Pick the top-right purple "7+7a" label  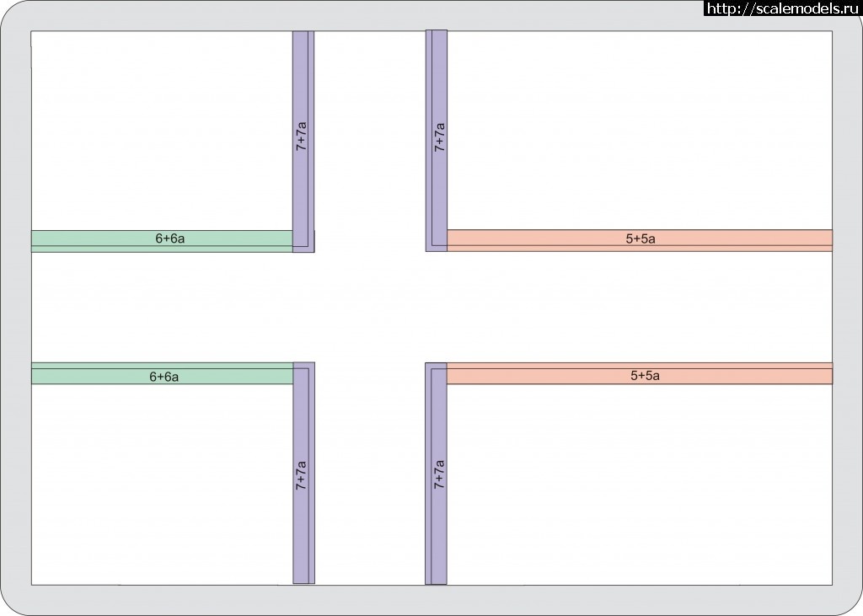(x=439, y=137)
